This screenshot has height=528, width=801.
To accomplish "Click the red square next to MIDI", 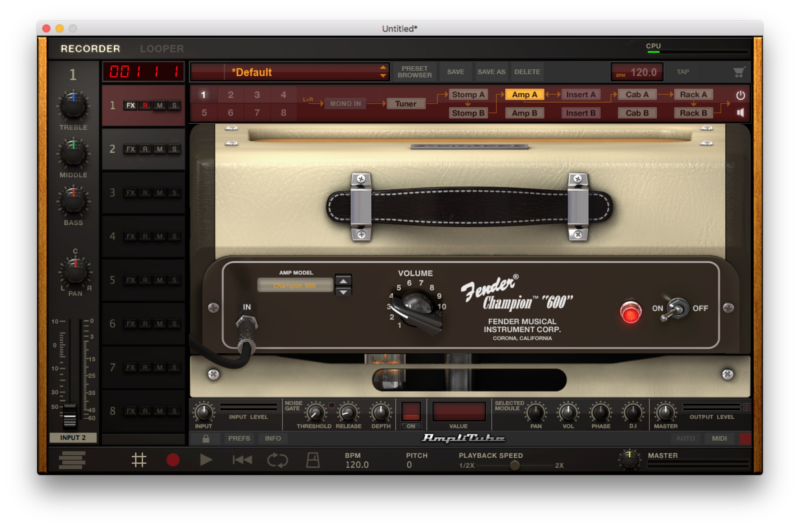I will (x=745, y=439).
